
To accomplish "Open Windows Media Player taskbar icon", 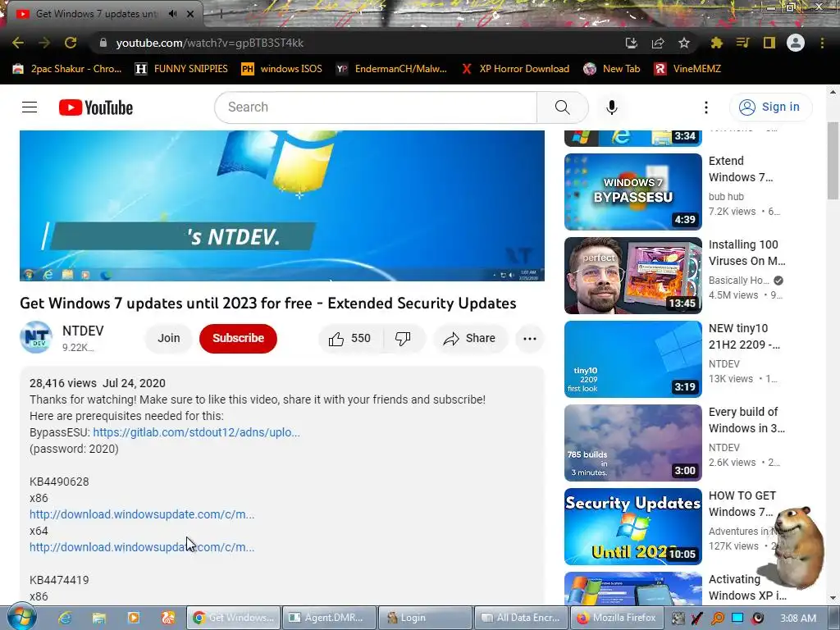I will (134, 618).
